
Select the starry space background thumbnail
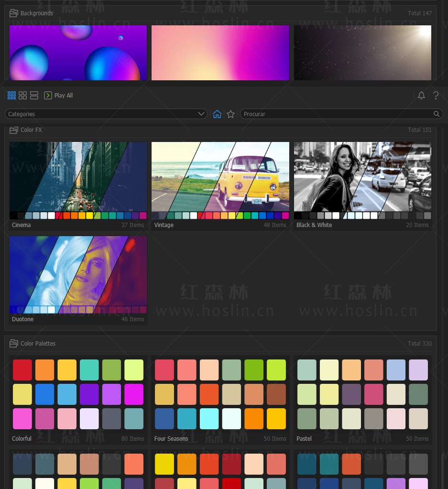coord(362,53)
